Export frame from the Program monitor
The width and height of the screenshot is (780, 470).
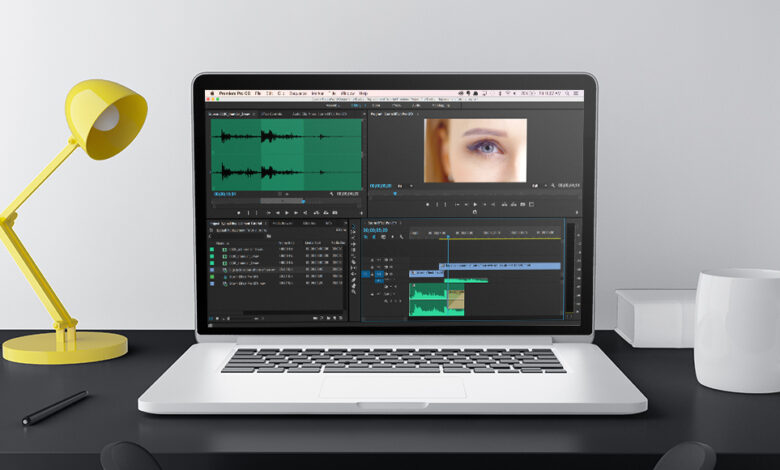(522, 204)
